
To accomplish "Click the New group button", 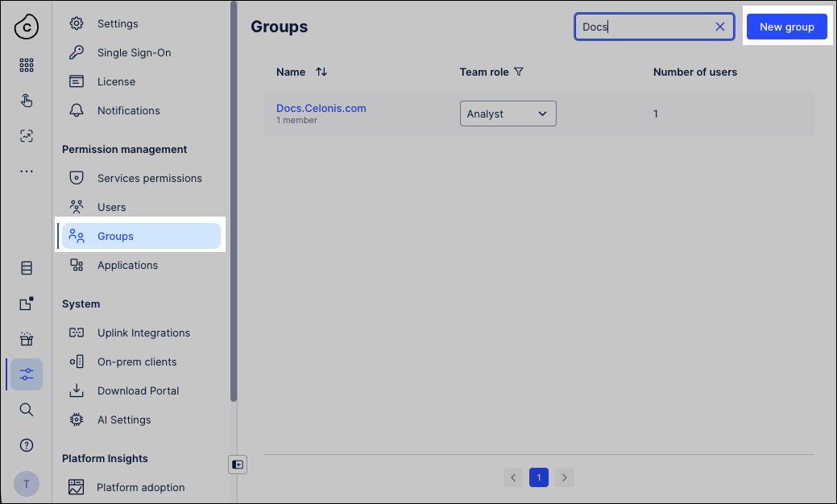I will coord(786,26).
